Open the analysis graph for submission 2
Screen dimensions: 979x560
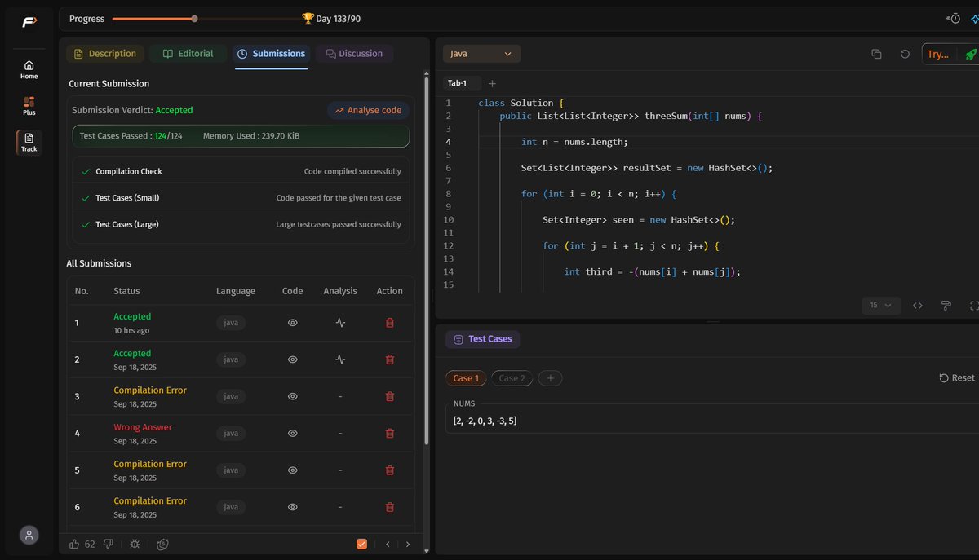pos(340,359)
